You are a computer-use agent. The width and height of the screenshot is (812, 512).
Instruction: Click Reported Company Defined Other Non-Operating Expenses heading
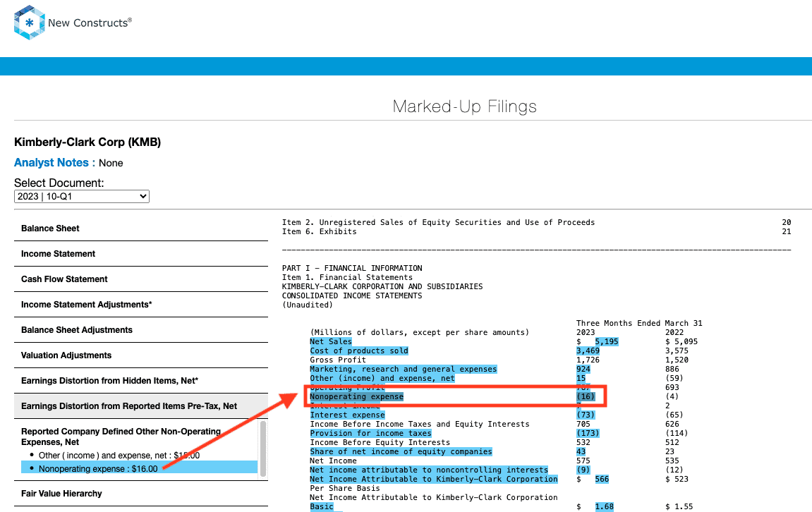(121, 437)
